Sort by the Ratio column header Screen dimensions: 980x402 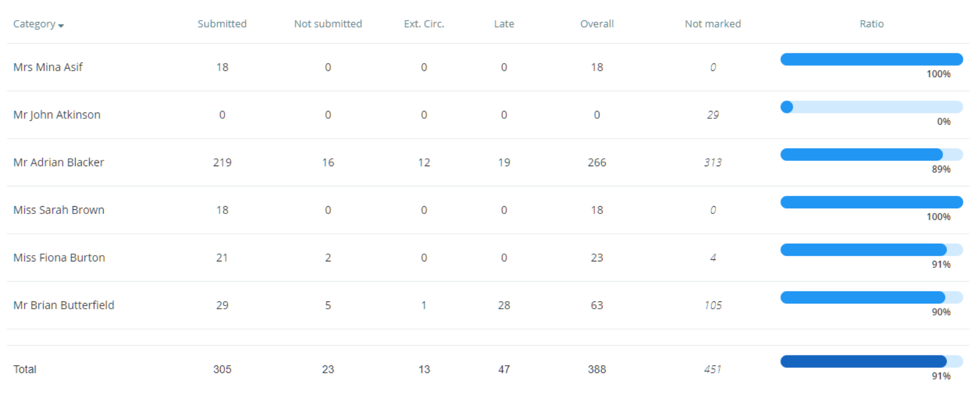(x=871, y=23)
